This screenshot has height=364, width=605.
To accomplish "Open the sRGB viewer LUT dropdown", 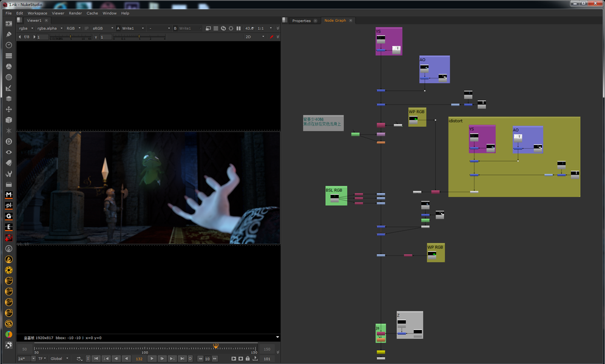I will (103, 28).
